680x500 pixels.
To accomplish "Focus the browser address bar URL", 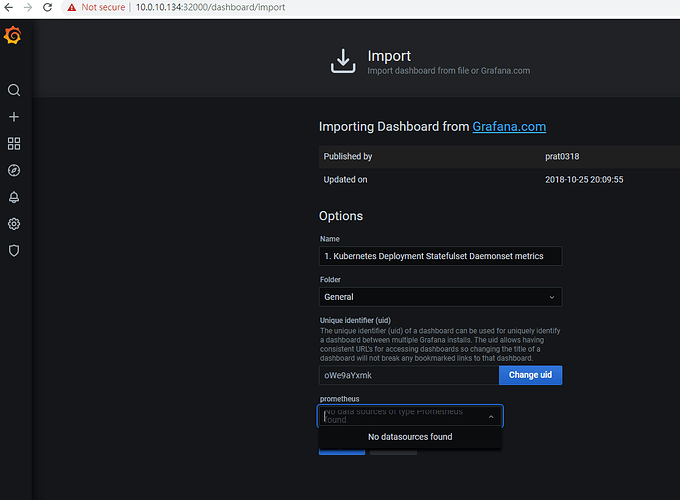I will pos(210,7).
